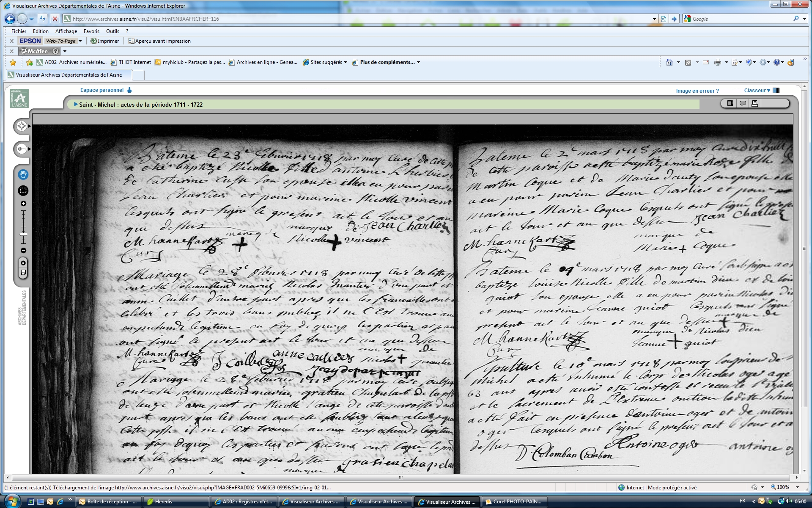Open EPSON Web-To-Page dropdown
This screenshot has width=812, height=508.
tap(80, 41)
